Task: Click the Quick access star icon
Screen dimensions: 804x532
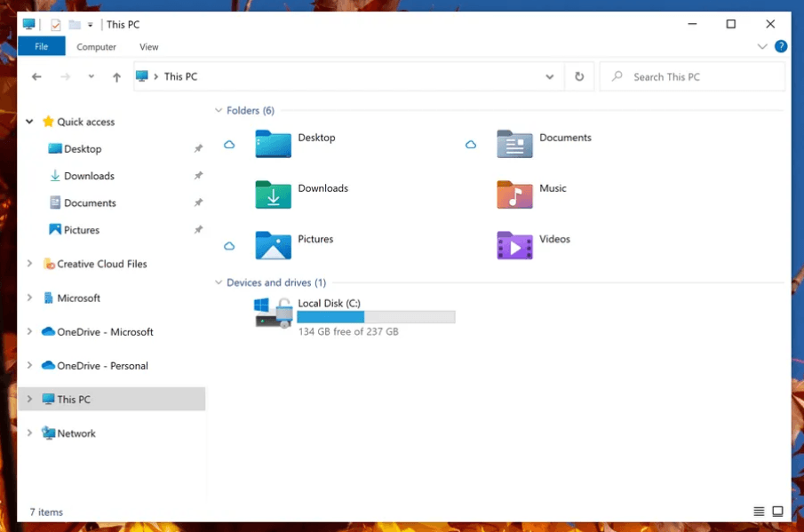Action: (48, 122)
